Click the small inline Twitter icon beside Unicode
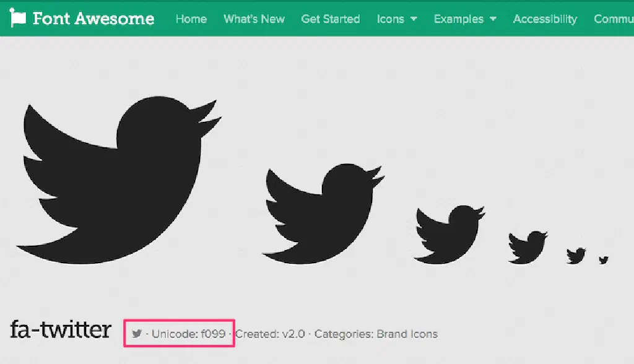Screen dimensions: 634x364 (x=137, y=334)
